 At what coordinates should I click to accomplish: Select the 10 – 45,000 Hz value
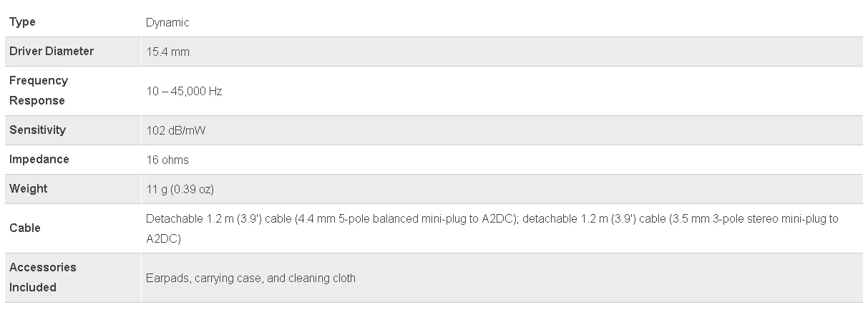click(184, 92)
